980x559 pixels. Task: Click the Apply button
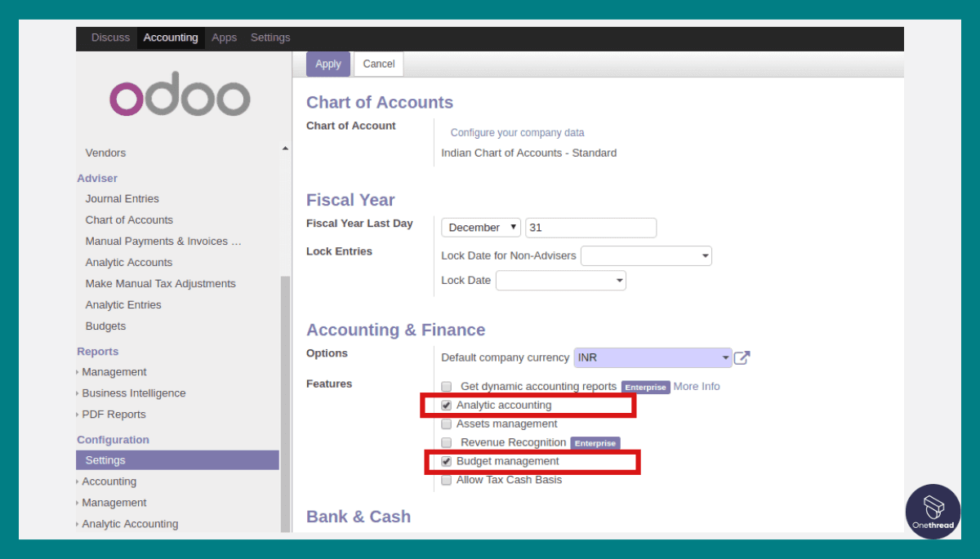327,64
